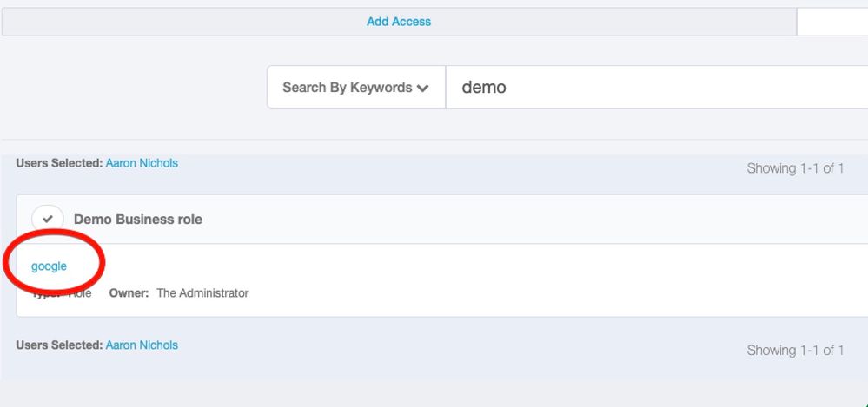Image resolution: width=868 pixels, height=407 pixels.
Task: Click empty header space right of Demo Business role
Action: pyautogui.click(x=521, y=220)
